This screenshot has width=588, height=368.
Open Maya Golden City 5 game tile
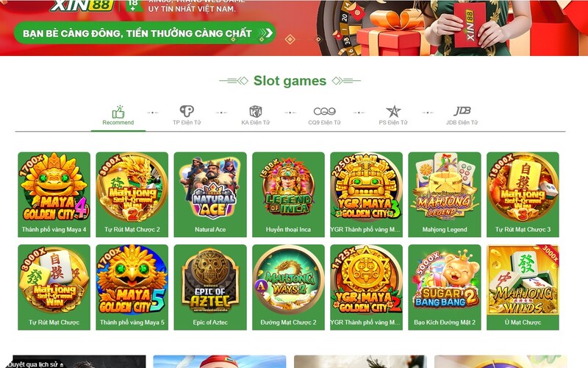click(132, 287)
